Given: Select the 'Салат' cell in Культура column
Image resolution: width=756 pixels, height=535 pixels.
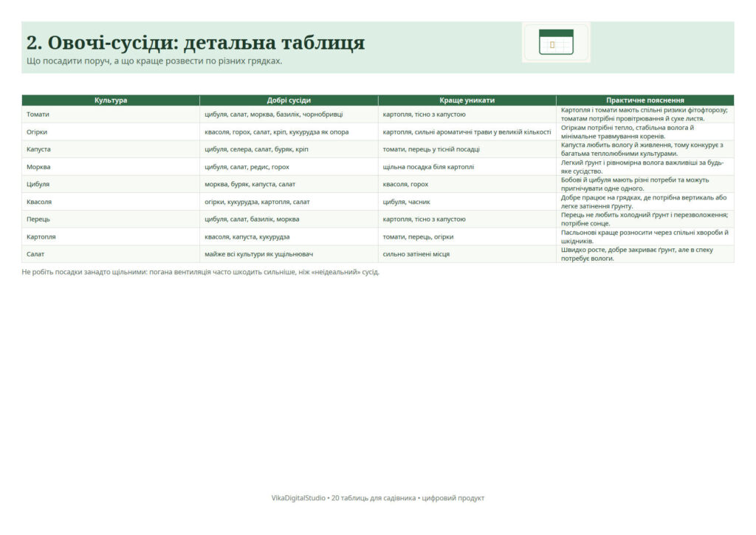Looking at the screenshot, I should [111, 254].
